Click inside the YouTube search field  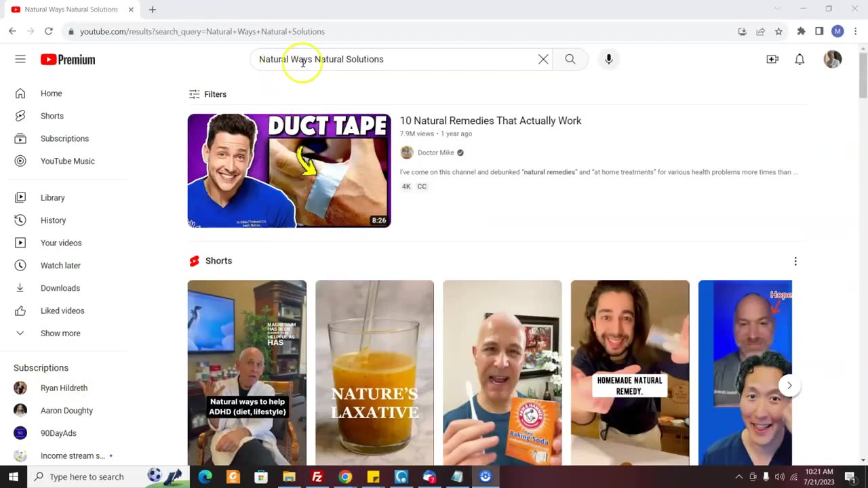click(400, 60)
